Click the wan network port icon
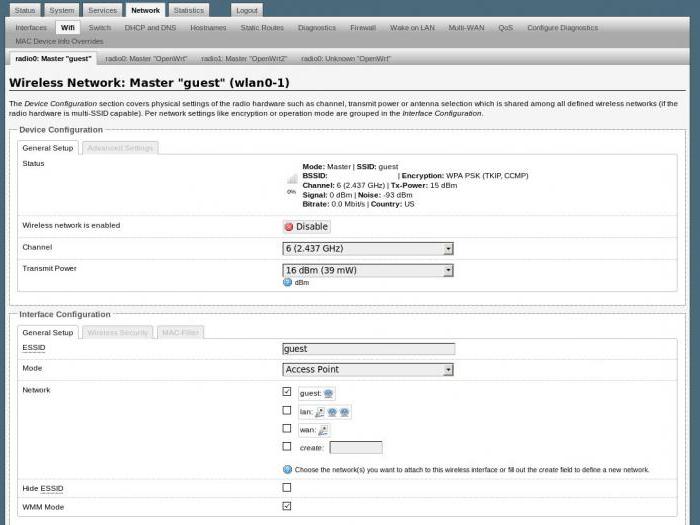The image size is (700, 525). coord(323,430)
